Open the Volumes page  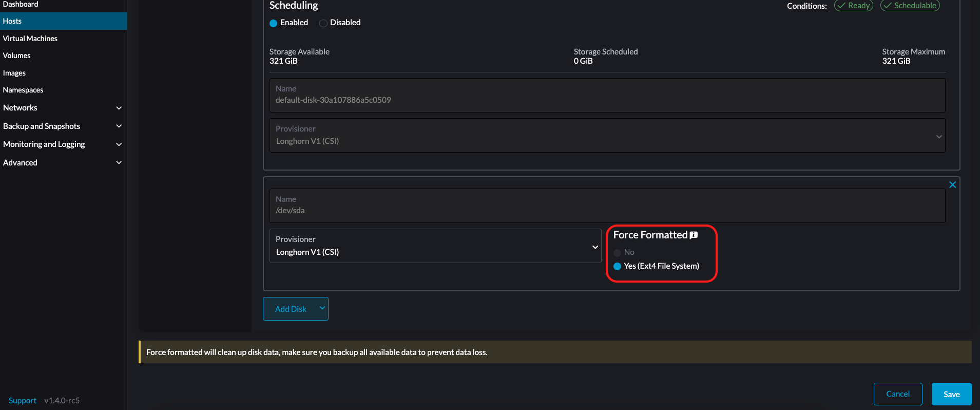[x=17, y=55]
